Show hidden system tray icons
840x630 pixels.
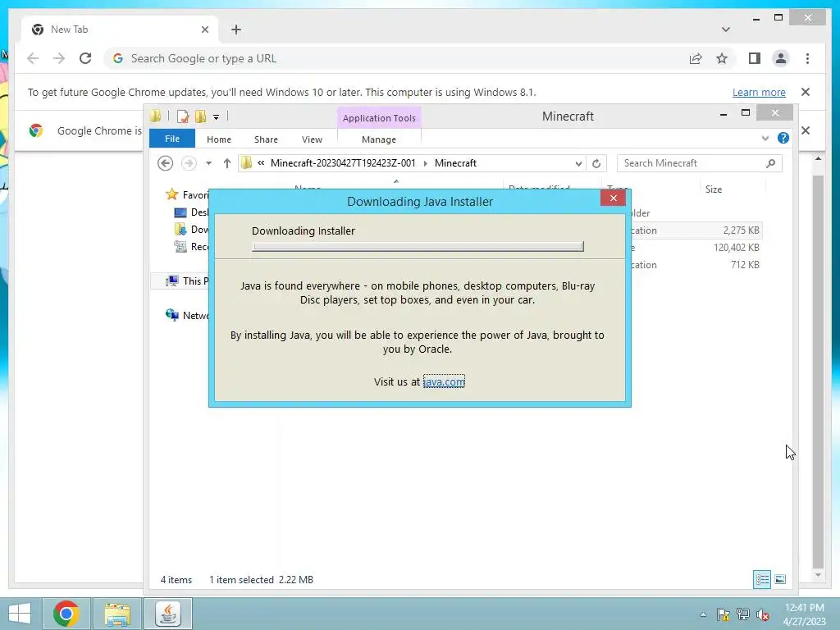click(x=703, y=614)
